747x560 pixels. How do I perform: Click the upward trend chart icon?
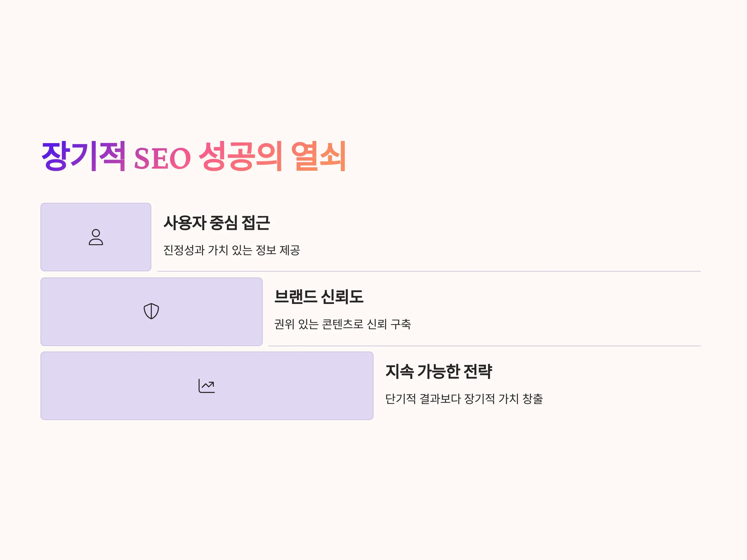pos(207,386)
